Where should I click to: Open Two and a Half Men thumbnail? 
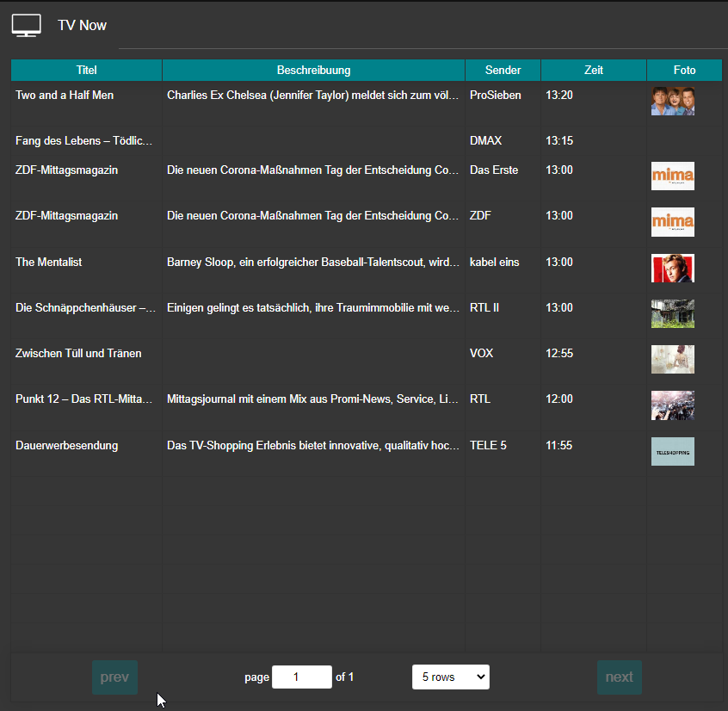click(x=673, y=102)
